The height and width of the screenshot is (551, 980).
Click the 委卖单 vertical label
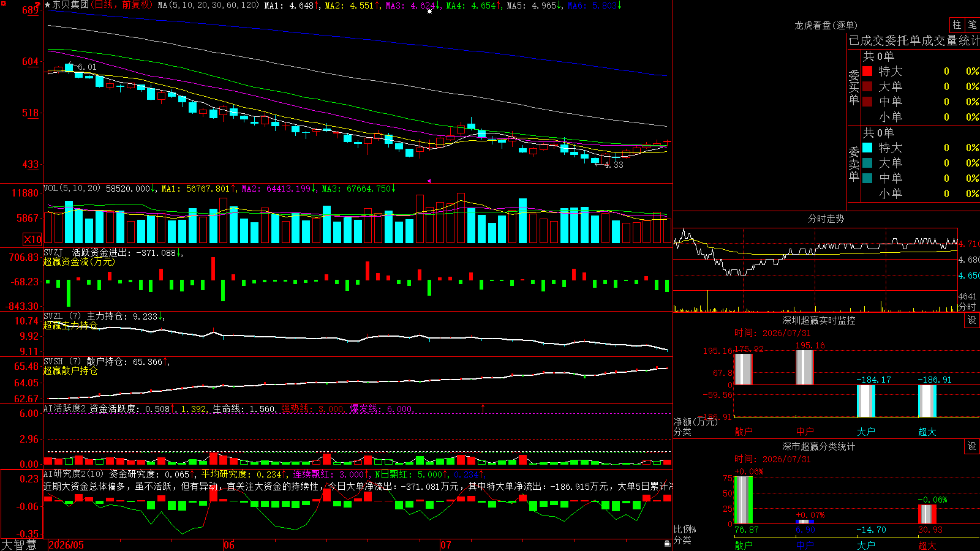pos(854,164)
